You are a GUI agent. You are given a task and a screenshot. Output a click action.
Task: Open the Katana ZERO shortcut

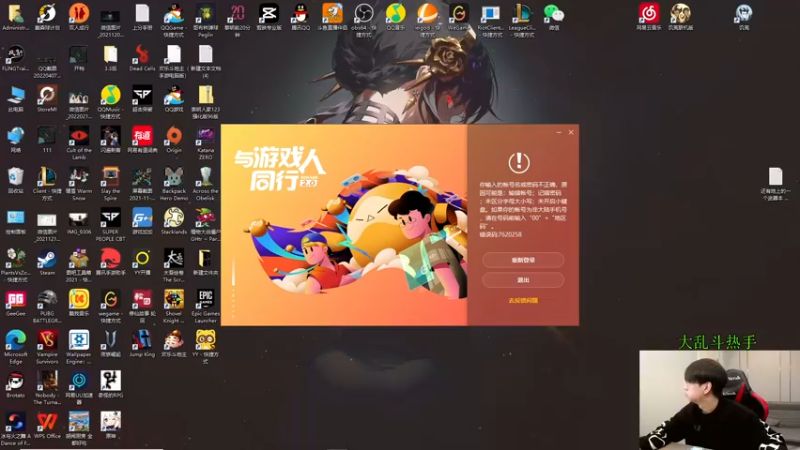tap(205, 143)
